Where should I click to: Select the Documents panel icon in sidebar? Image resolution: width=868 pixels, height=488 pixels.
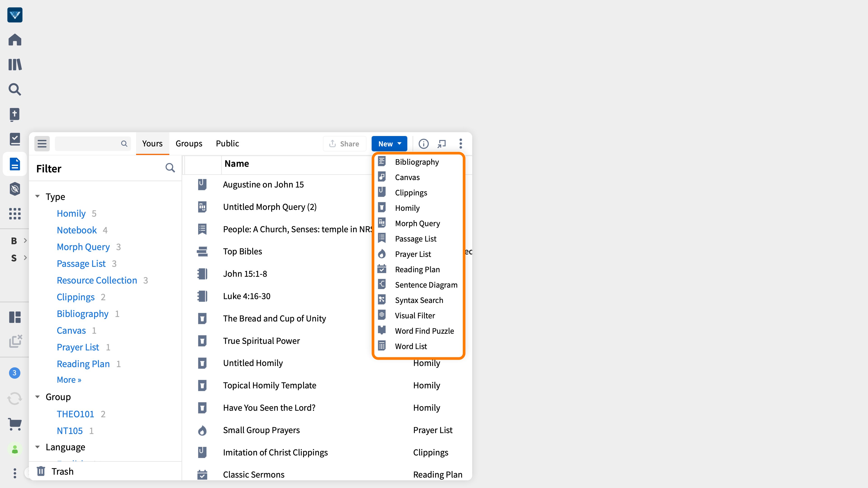pyautogui.click(x=15, y=164)
